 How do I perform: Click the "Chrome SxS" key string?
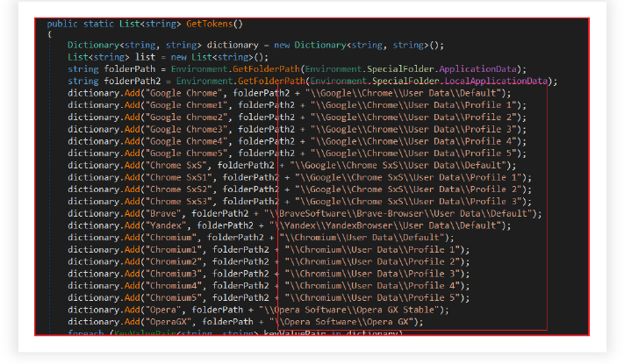coord(176,165)
